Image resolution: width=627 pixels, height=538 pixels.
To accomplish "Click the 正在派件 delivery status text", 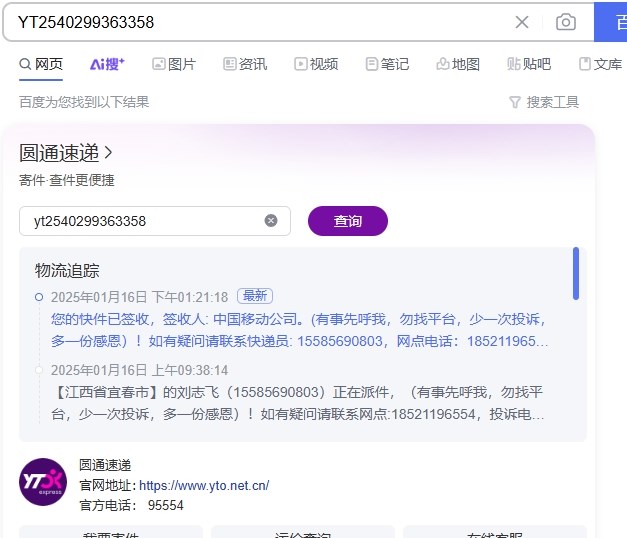I will point(298,403).
